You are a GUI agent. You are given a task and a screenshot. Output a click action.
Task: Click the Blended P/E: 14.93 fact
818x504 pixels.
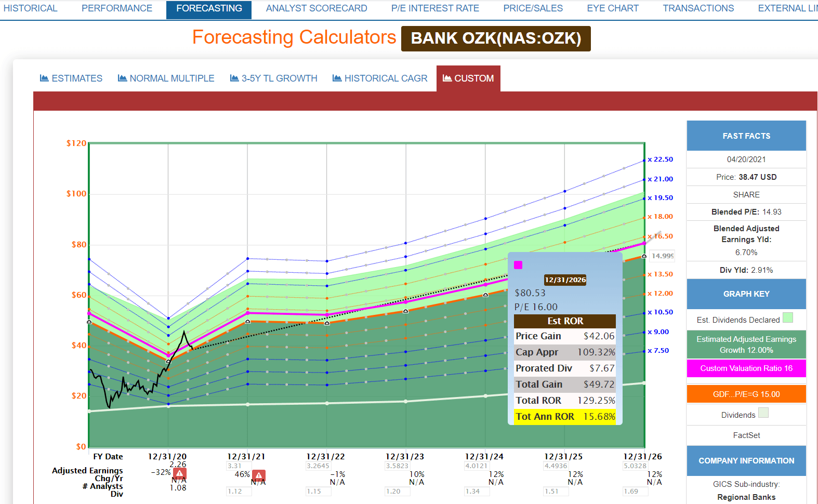click(746, 212)
